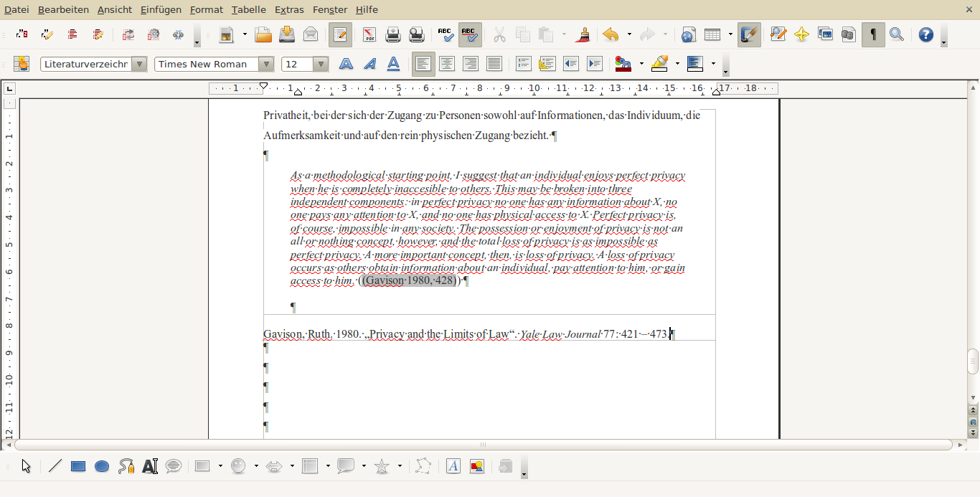Open the Einfügen menu

click(x=161, y=9)
